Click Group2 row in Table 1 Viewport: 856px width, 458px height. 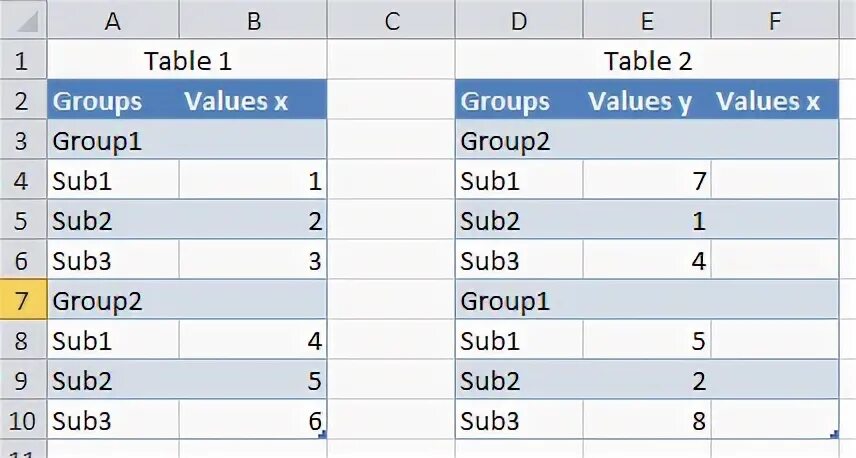(187, 301)
